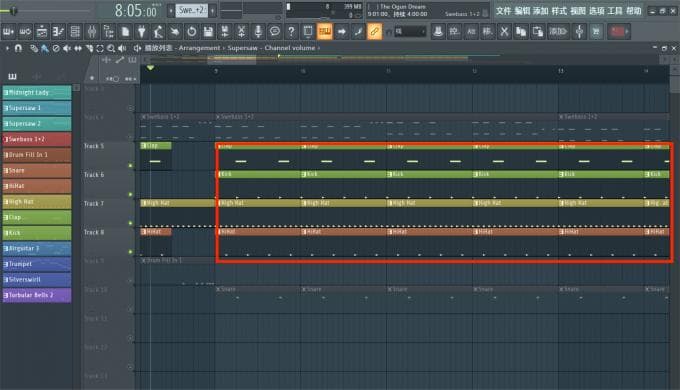
Task: Show the patterns list in picker panel
Action: click(12, 77)
